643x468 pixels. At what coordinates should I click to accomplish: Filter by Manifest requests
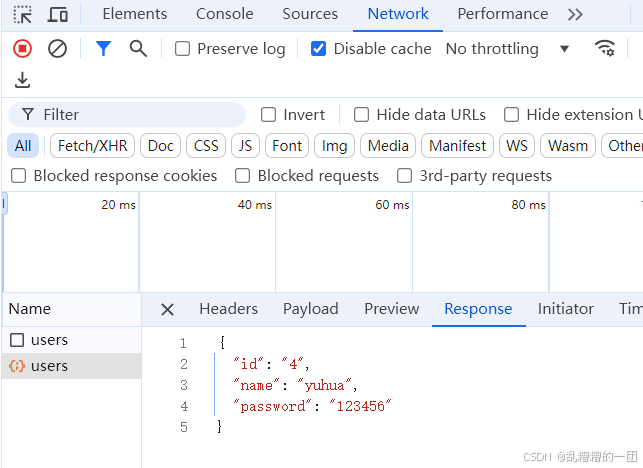click(x=457, y=146)
